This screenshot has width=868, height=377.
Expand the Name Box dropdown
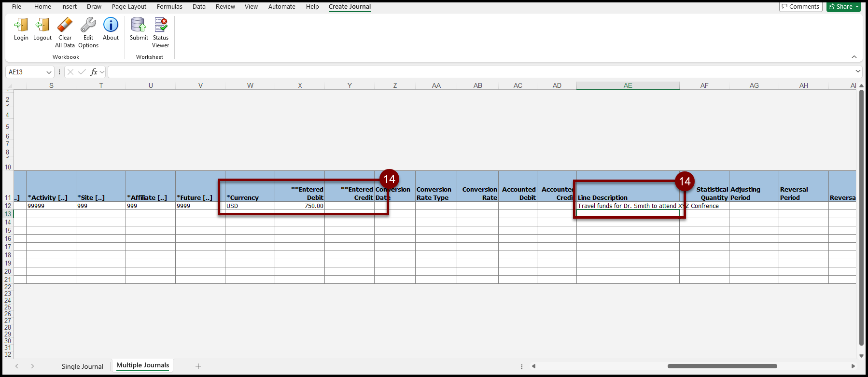click(x=49, y=72)
